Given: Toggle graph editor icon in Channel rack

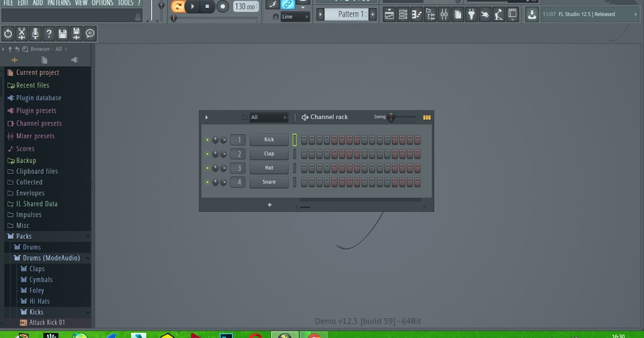Looking at the screenshot, I should point(427,117).
